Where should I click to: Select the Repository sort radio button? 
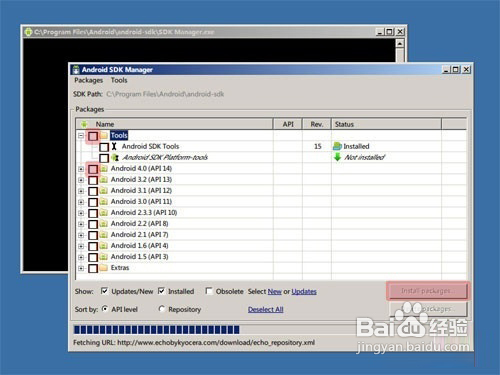[x=162, y=309]
